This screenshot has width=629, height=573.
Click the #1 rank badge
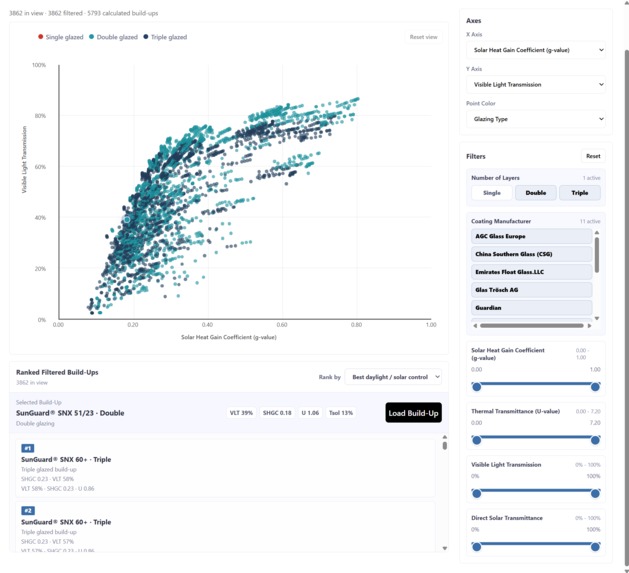coord(28,448)
